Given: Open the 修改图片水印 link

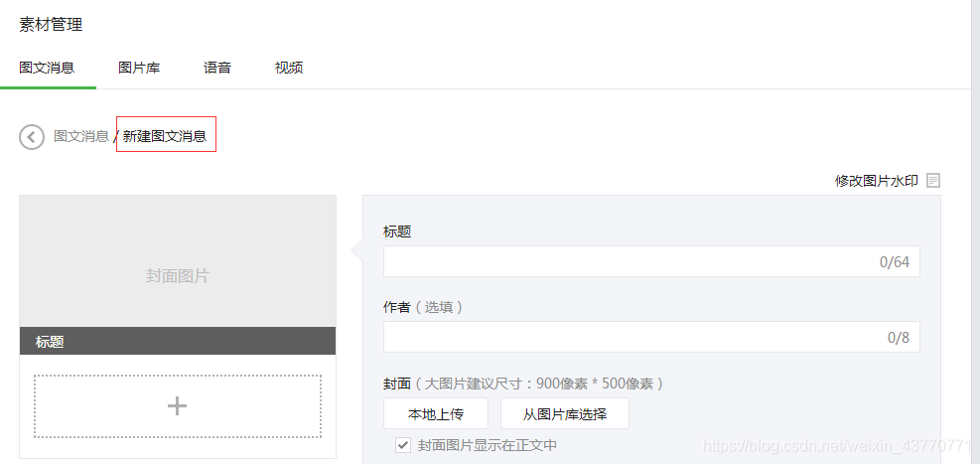Looking at the screenshot, I should point(877,181).
